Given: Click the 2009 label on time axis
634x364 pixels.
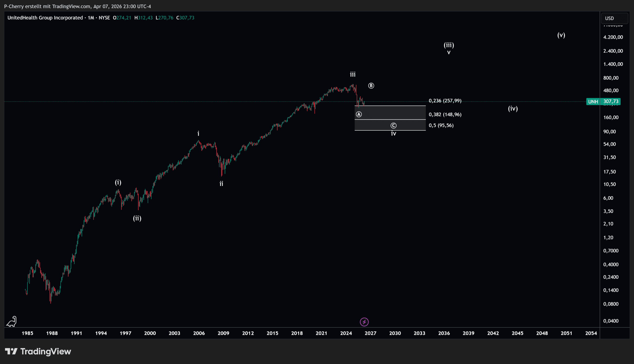Looking at the screenshot, I should coord(223,333).
